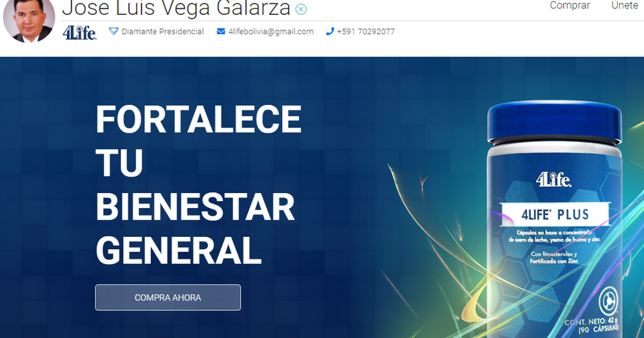Click the 4LIFE PLUS label on the bottle
The height and width of the screenshot is (338, 644).
(555, 214)
